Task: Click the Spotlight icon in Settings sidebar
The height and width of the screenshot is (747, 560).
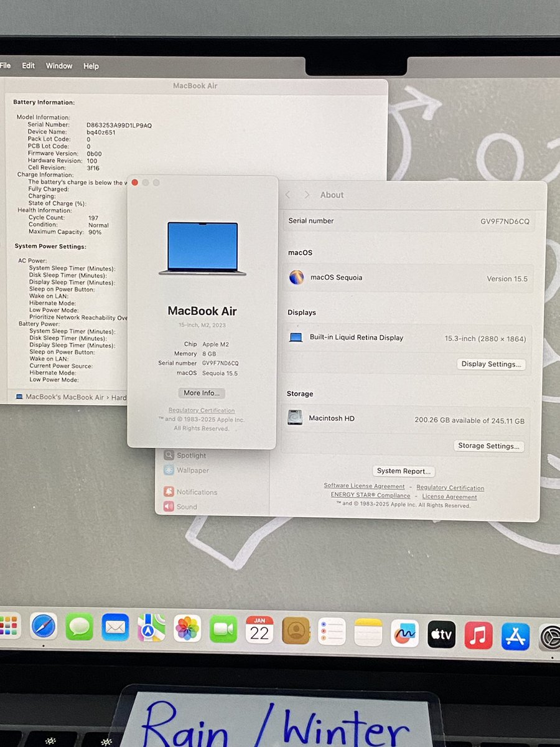Action: (x=169, y=455)
